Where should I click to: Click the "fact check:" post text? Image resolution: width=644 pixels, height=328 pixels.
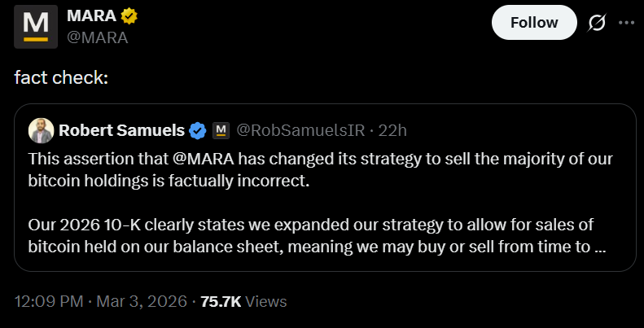61,78
